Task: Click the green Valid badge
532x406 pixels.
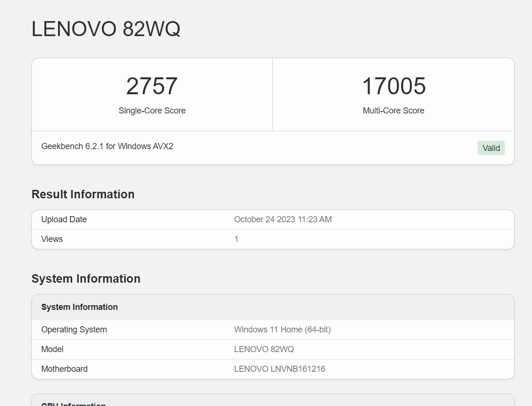Action: (x=491, y=148)
